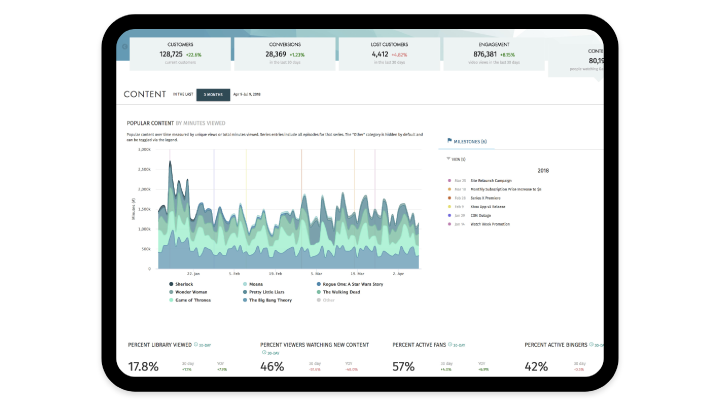Select the CDN Outage milestone
The height and width of the screenshot is (412, 720).
point(481,215)
